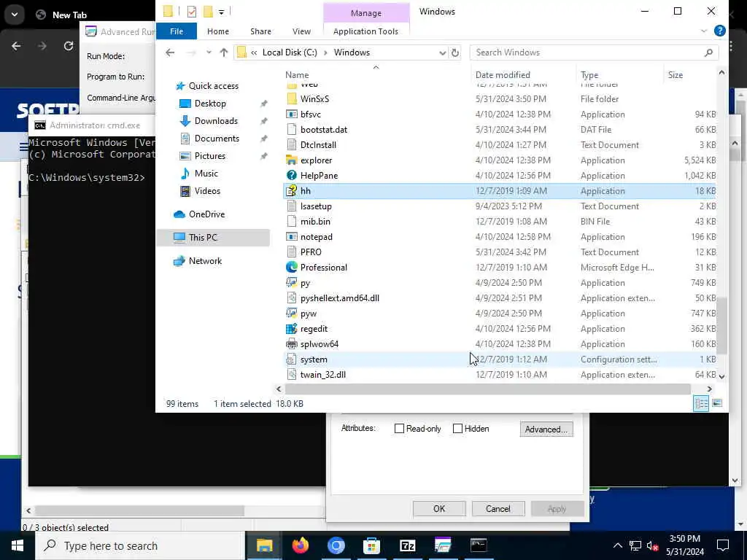
Task: Switch to large icons view button
Action: point(717,403)
